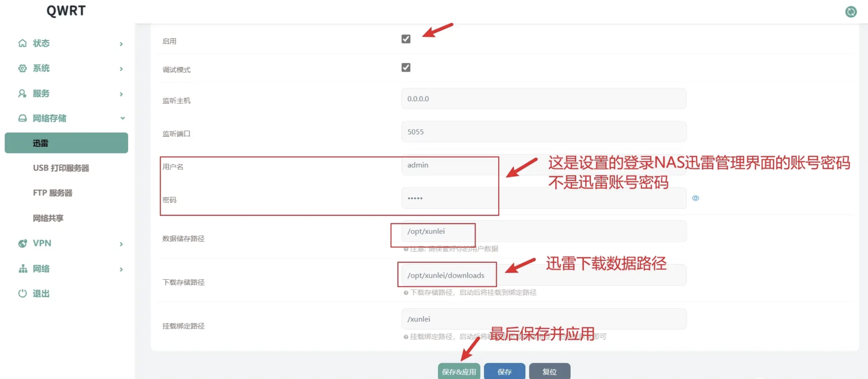
Task: Click the network topology icon beside 网络
Action: pos(23,269)
